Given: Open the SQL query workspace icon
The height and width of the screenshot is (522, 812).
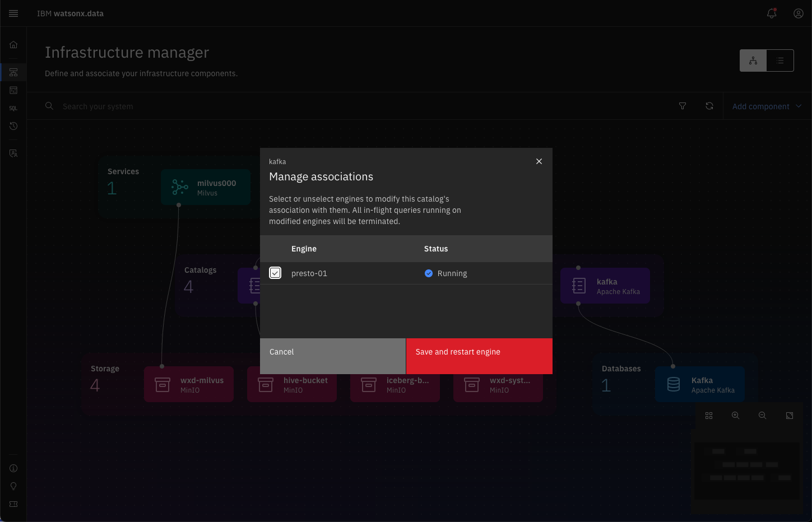Looking at the screenshot, I should click(13, 108).
